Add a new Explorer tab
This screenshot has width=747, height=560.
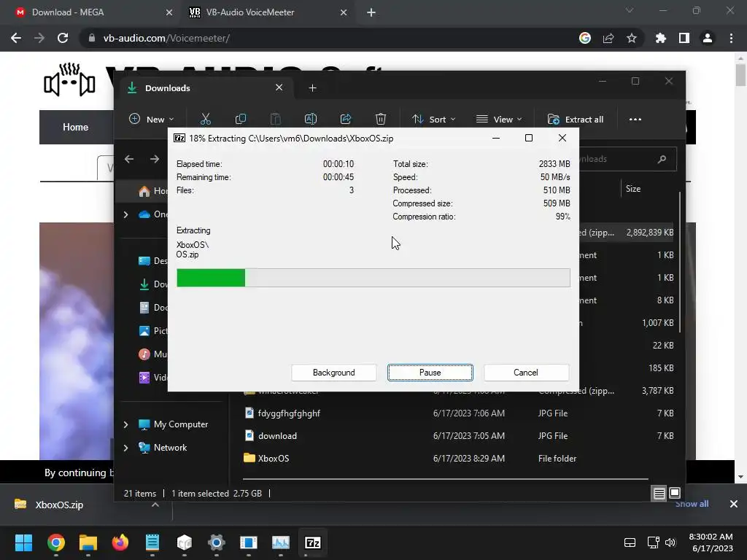pos(312,88)
